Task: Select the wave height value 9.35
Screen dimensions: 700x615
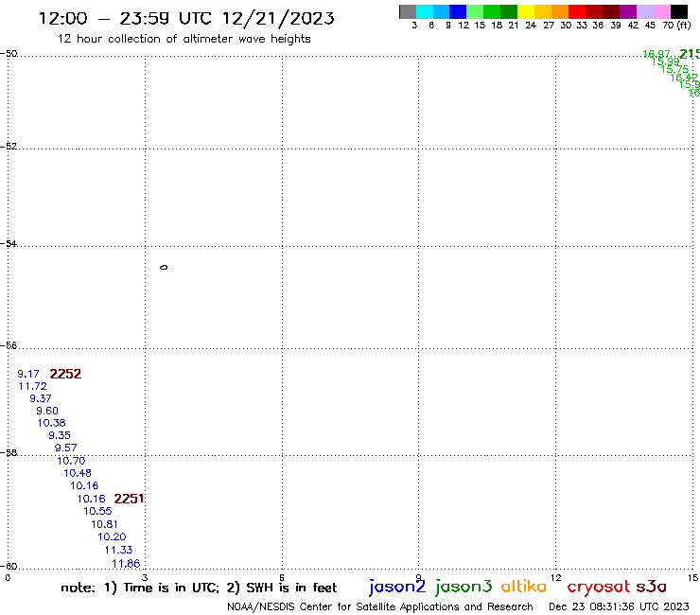Action: pos(60,435)
